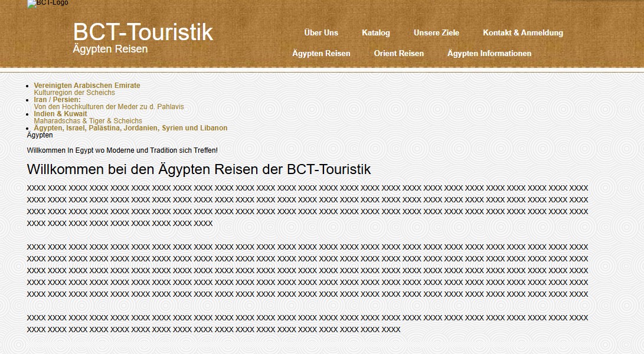Click the Indien & Kuwait link
The height and width of the screenshot is (354, 644).
60,114
